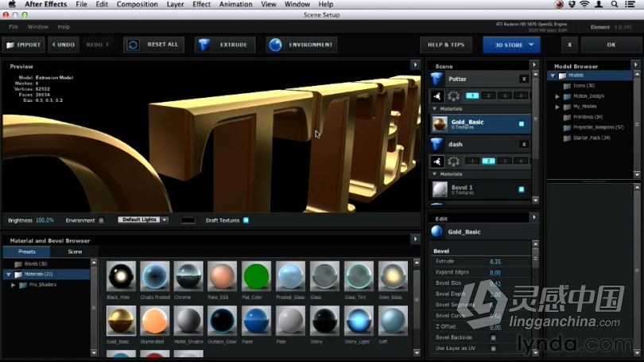Toggle visibility square for Gold_Basic material

coord(522,123)
